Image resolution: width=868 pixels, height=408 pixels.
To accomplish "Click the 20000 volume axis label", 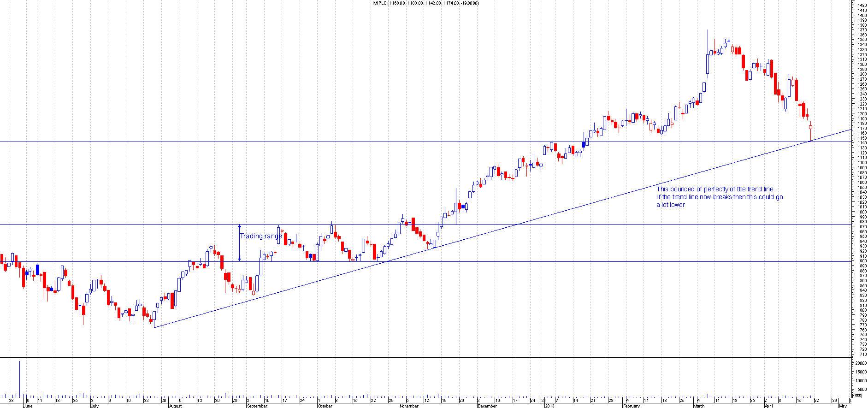I will click(x=861, y=364).
